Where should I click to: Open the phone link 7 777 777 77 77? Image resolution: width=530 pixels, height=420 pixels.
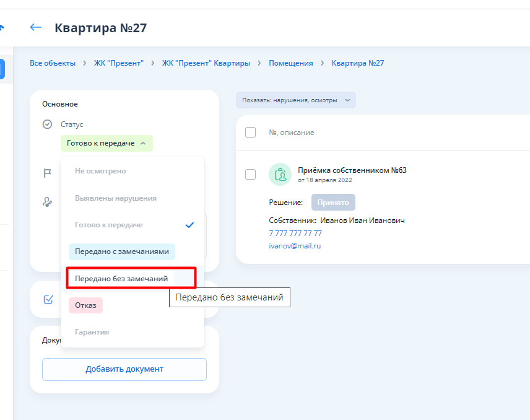pyautogui.click(x=295, y=234)
